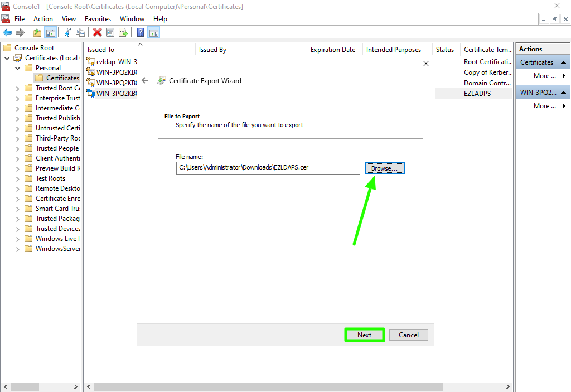Screen dimensions: 571x392
Task: Collapse the Certificates section in Actions pane
Action: [x=563, y=62]
